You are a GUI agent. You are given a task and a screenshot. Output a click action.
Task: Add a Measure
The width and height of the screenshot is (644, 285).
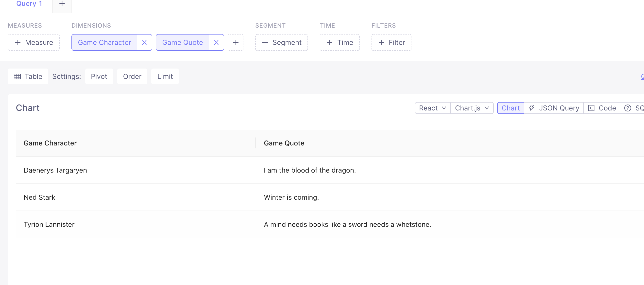click(34, 43)
